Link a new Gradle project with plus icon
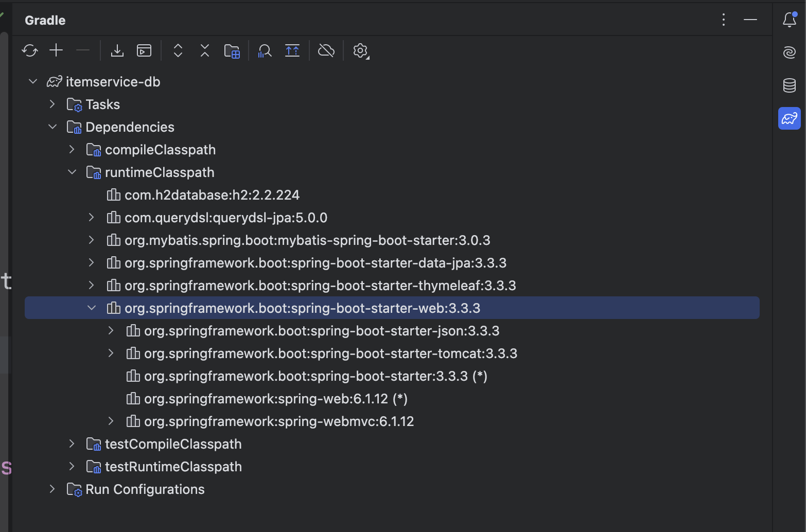 pos(56,50)
